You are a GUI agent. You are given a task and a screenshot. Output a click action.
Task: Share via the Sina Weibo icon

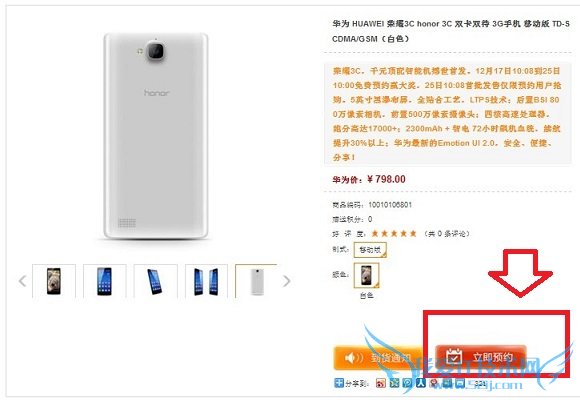coord(381,383)
